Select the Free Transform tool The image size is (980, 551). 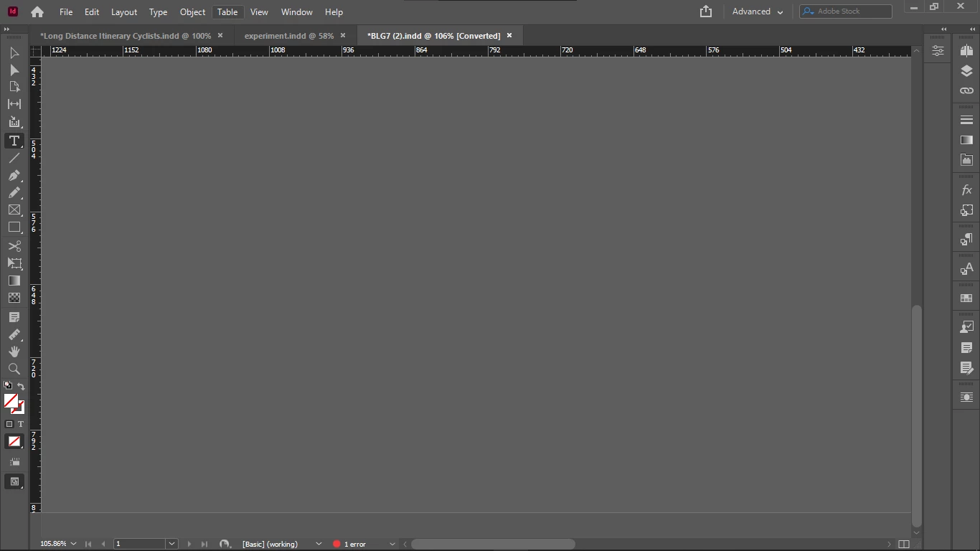pyautogui.click(x=14, y=263)
